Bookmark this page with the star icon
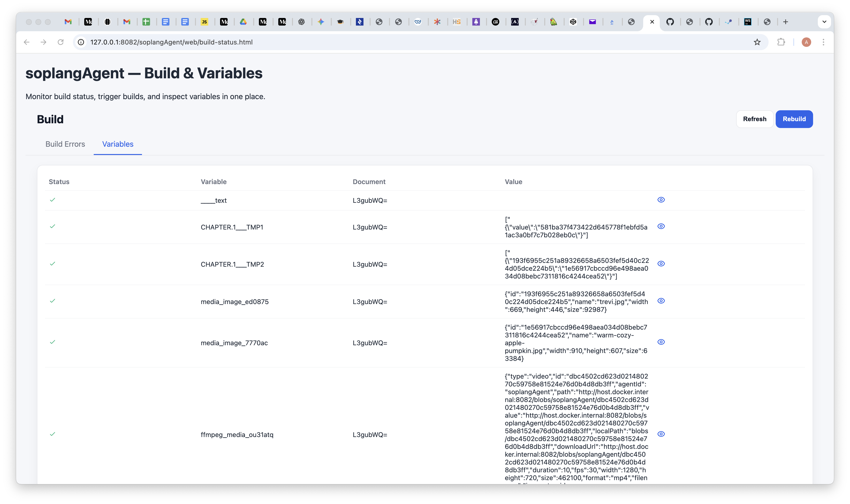The image size is (850, 504). point(757,42)
